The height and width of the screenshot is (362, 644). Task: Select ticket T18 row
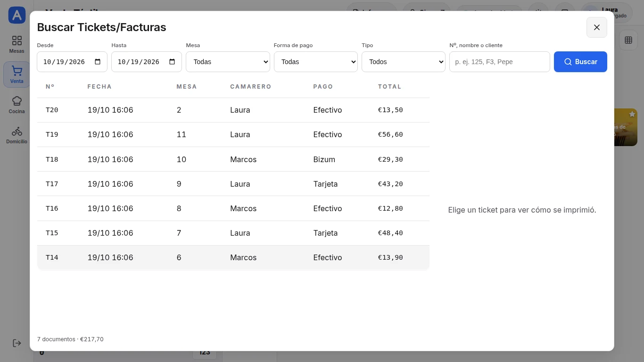click(x=233, y=159)
